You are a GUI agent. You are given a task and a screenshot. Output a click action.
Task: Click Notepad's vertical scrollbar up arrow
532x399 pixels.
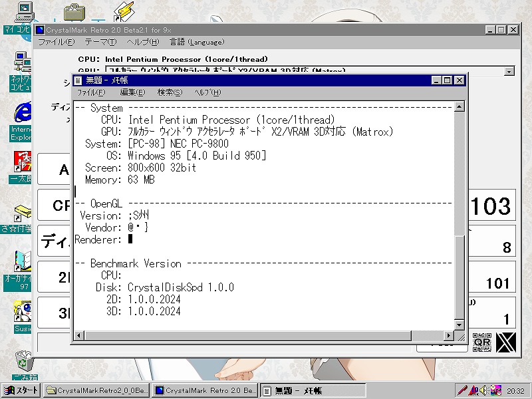pyautogui.click(x=460, y=107)
